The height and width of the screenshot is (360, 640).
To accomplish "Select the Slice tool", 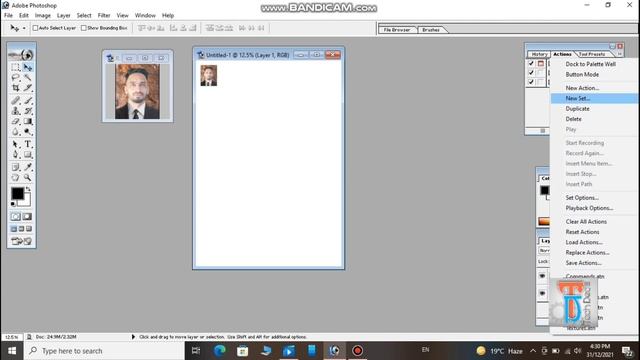I will pyautogui.click(x=28, y=88).
